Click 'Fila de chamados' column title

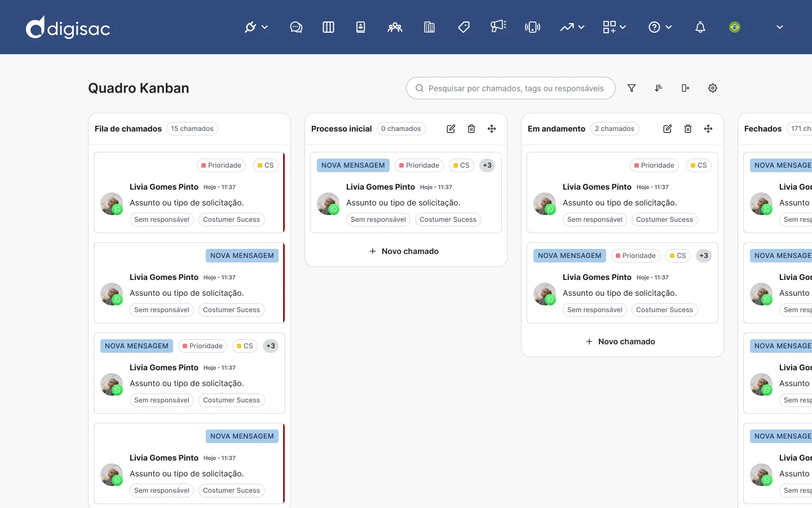(128, 129)
